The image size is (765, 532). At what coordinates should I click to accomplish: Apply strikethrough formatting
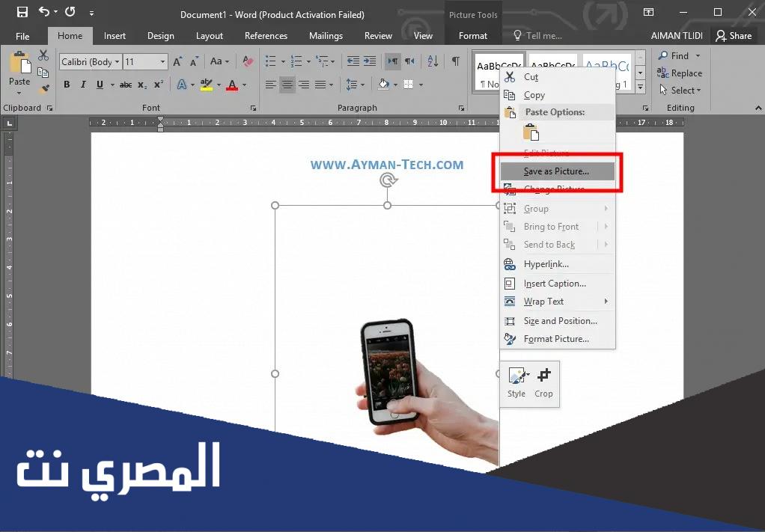click(126, 85)
